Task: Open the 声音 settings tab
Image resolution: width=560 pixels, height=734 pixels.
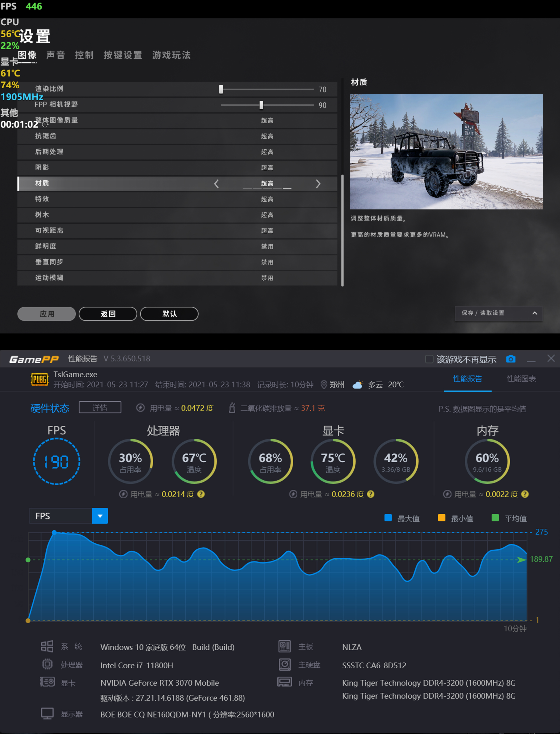Action: (x=55, y=55)
